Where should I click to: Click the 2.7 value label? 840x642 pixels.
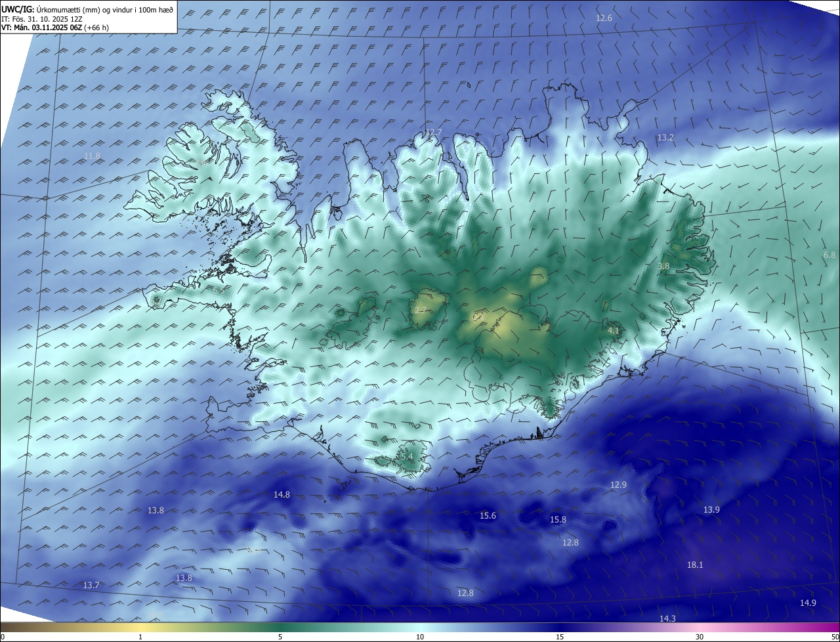click(x=421, y=310)
